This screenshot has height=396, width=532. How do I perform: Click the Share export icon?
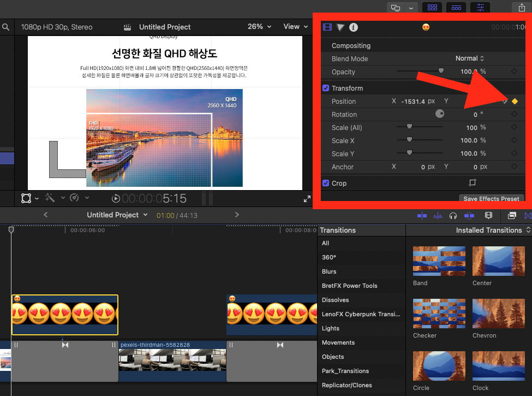[522, 8]
